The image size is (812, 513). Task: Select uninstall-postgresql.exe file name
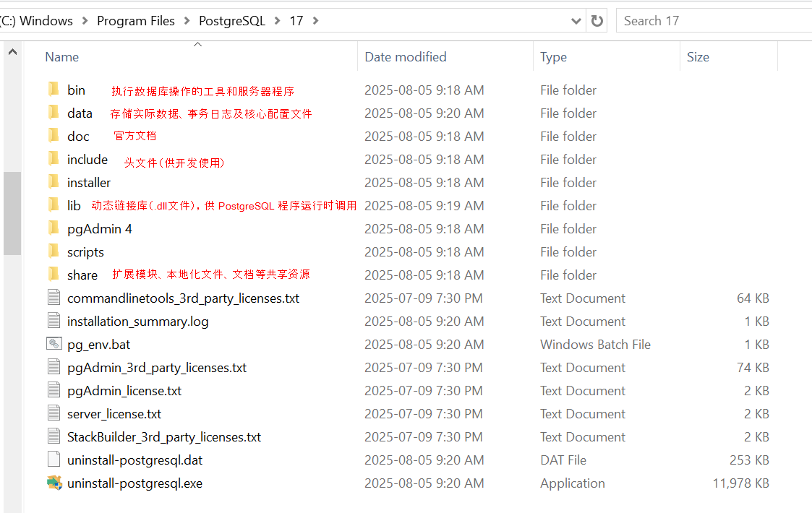point(134,483)
